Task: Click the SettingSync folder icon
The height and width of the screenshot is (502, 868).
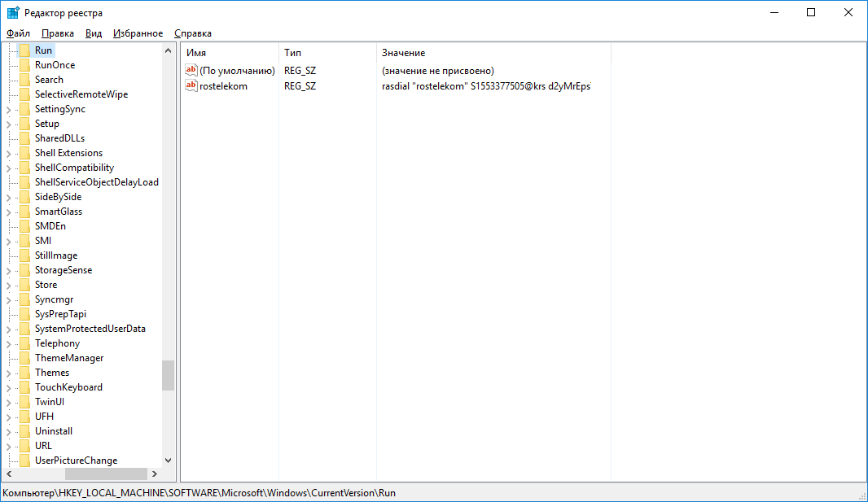Action: click(25, 109)
